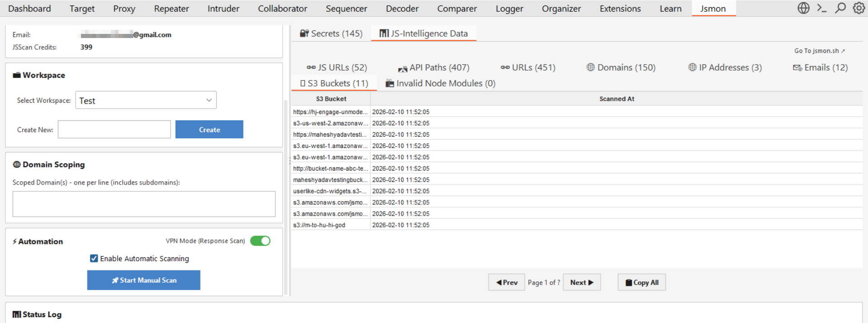The image size is (868, 323).
Task: Uncheck Enable Automatic Scanning
Action: tap(94, 258)
